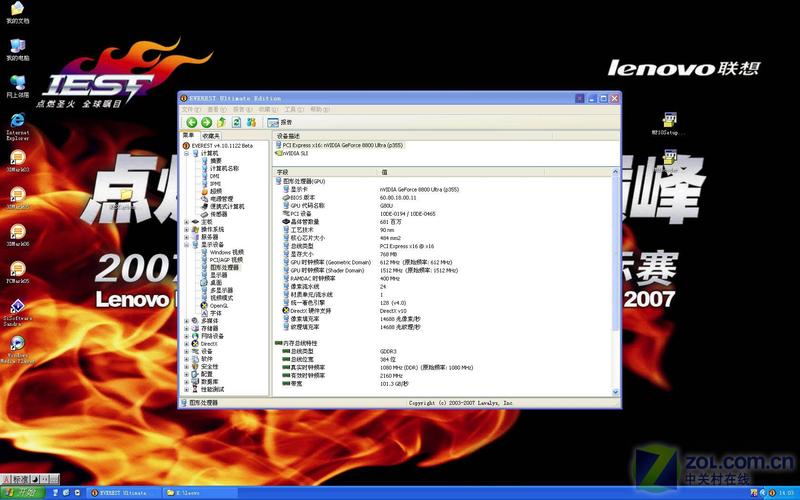Open Internet Explorer desktop icon

[x=17, y=127]
